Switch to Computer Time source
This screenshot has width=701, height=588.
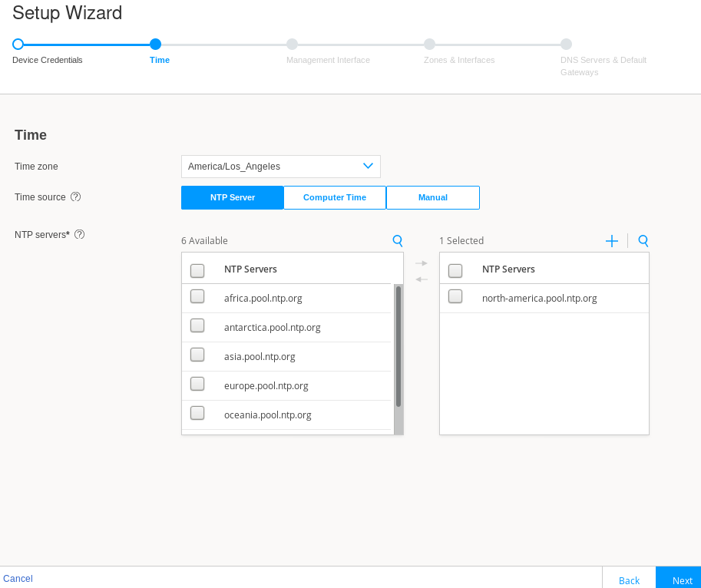click(335, 197)
